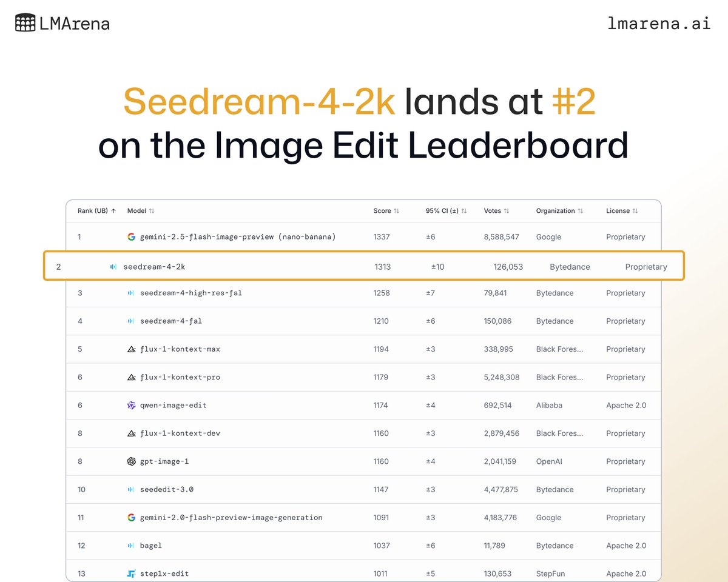Click the Google organization cell in rank 1 row
The height and width of the screenshot is (582, 728).
coord(548,237)
